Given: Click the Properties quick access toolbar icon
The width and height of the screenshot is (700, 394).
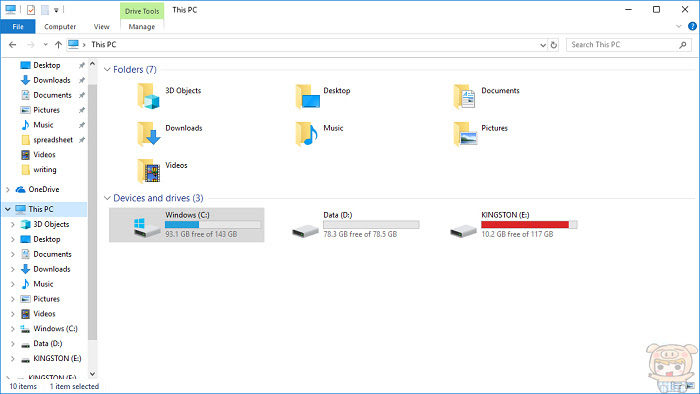Looking at the screenshot, I should (31, 10).
